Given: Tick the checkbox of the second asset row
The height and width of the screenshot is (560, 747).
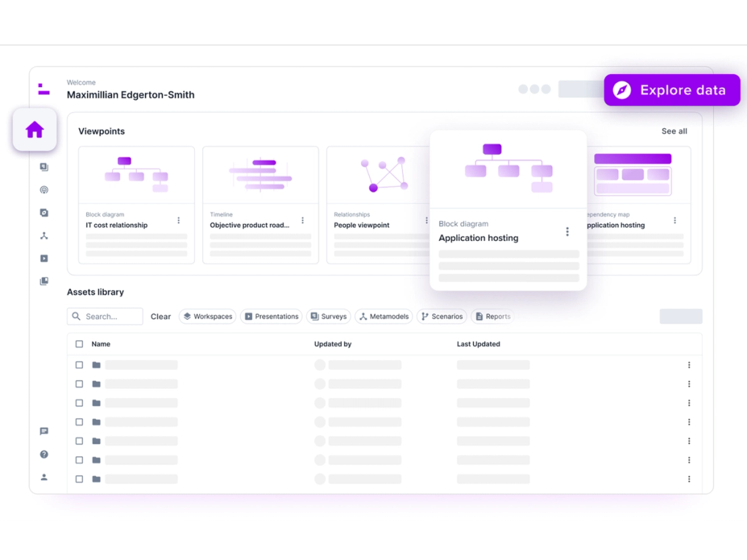Looking at the screenshot, I should tap(79, 384).
